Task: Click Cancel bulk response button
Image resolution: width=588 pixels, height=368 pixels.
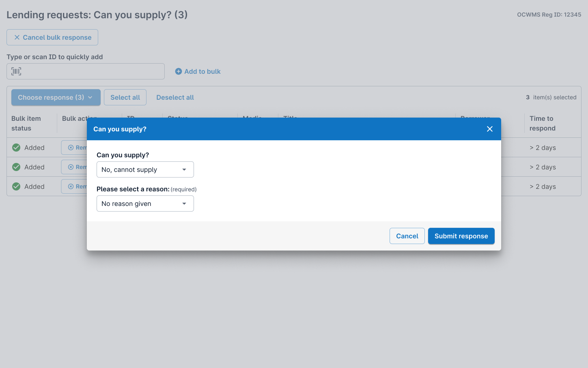Action: pos(52,37)
